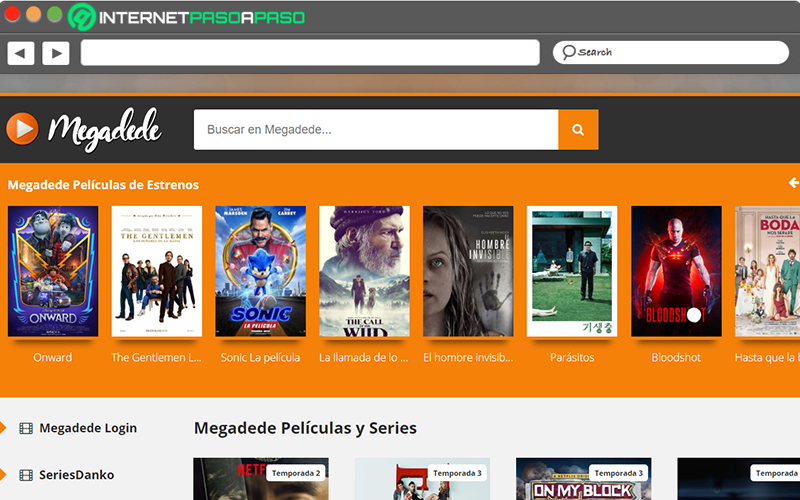Click the magnifier icon in browser Search field
This screenshot has height=500, width=800.
coord(568,52)
